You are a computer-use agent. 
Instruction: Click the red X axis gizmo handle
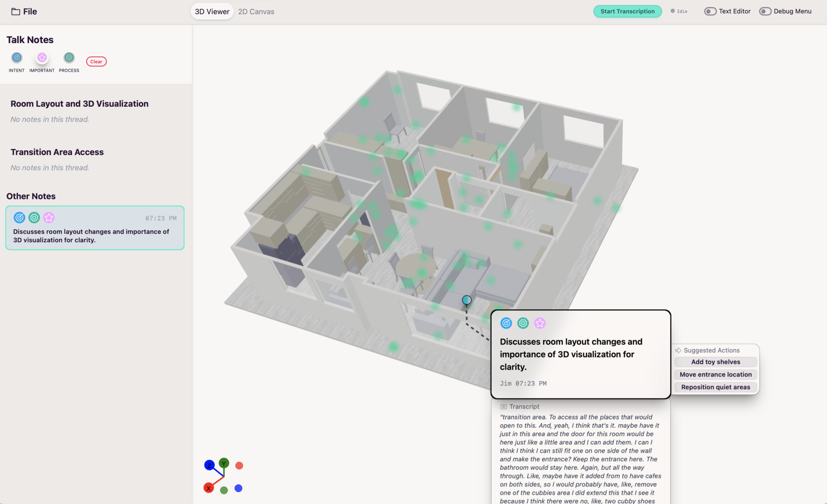(x=209, y=488)
